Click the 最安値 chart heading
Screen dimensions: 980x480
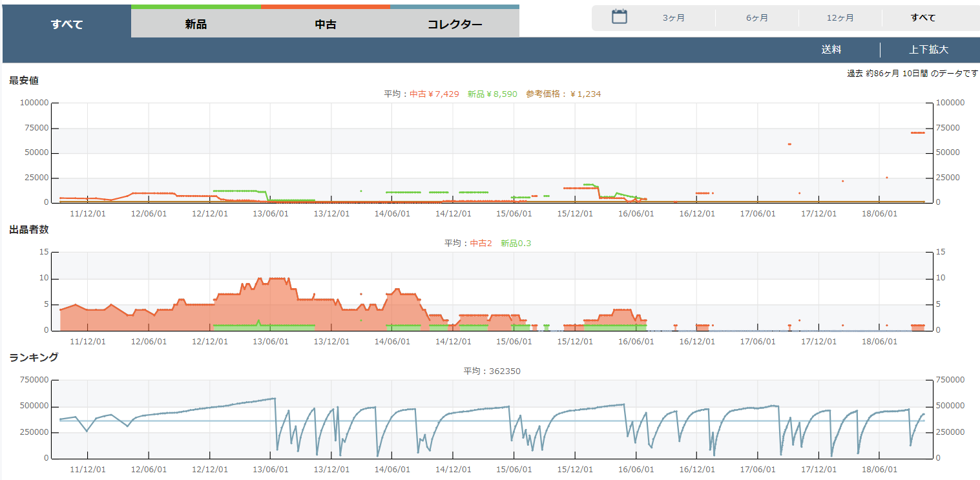(24, 81)
